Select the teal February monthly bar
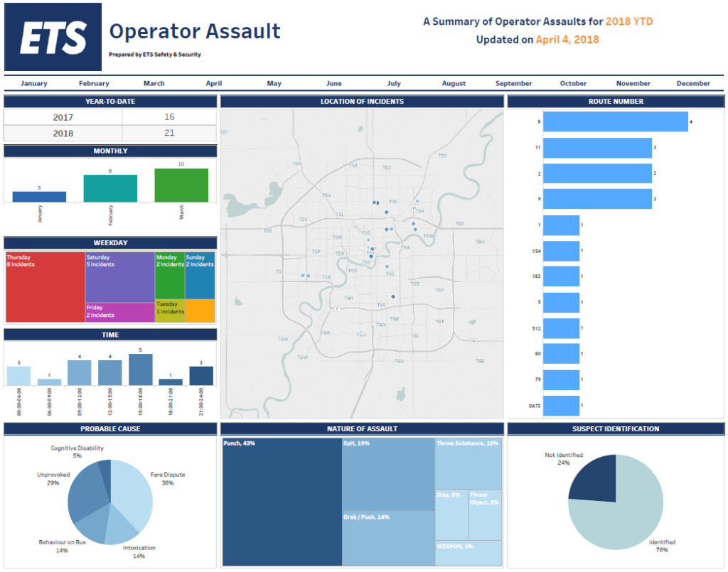 [x=110, y=188]
